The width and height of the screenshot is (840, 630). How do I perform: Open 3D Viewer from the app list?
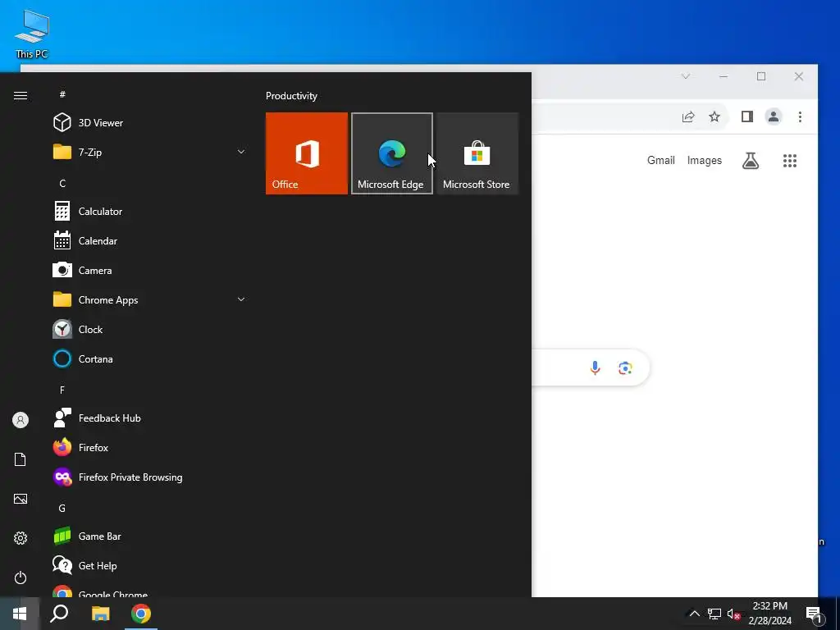click(x=150, y=123)
